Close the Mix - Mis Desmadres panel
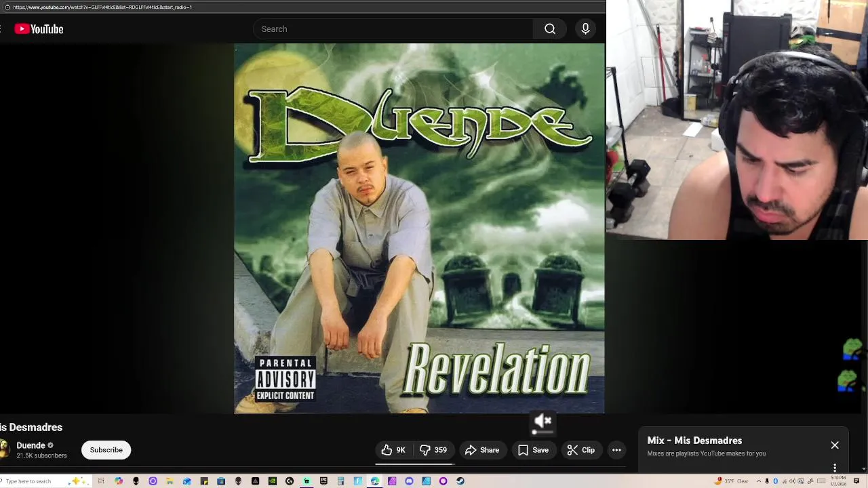This screenshot has width=868, height=488. click(835, 445)
